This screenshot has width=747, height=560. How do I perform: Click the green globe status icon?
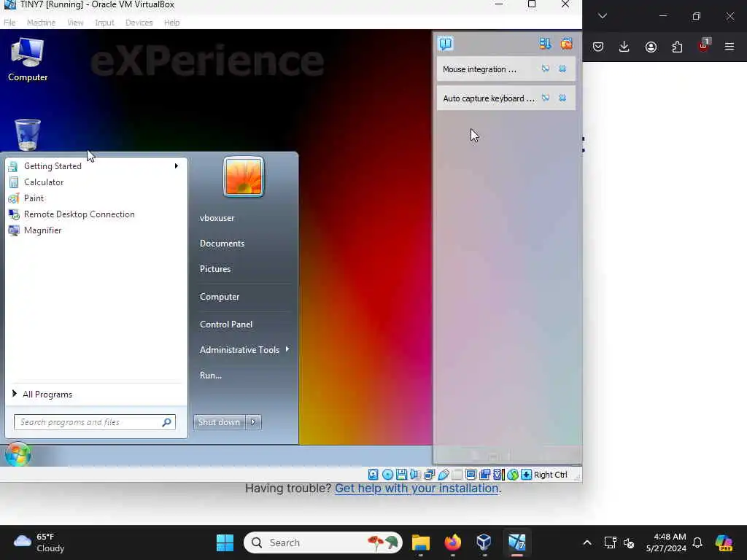click(513, 474)
